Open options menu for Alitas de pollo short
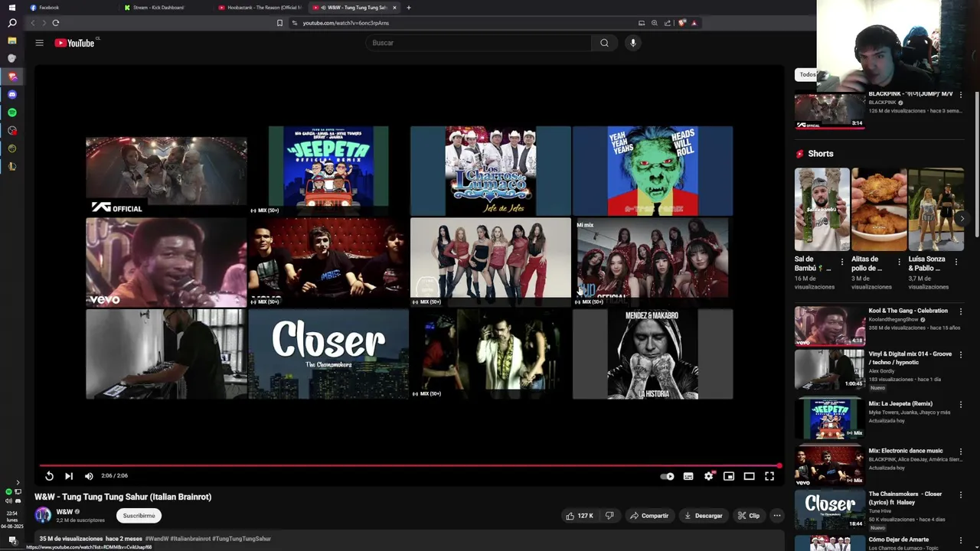 pos(899,262)
